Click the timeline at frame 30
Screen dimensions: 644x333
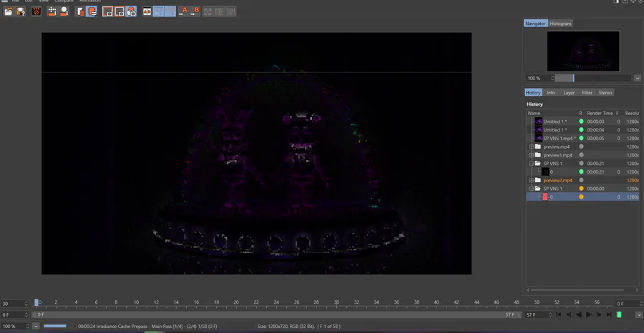[336, 304]
